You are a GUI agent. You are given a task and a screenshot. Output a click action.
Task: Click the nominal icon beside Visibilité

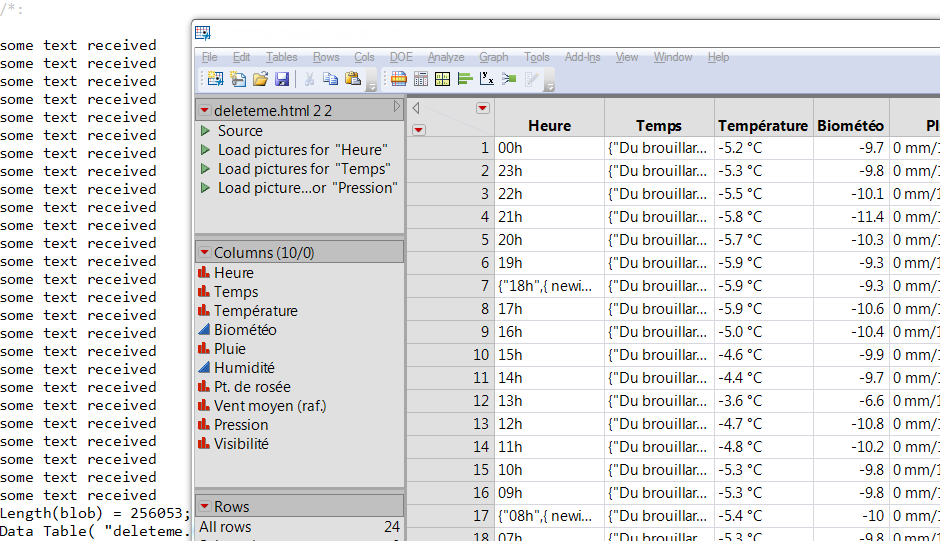click(x=204, y=443)
